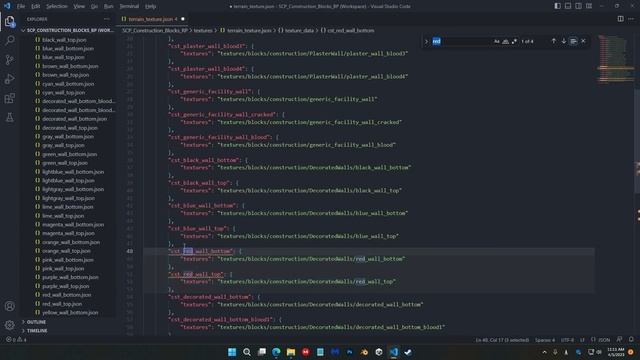Viewport: 640px width, 360px height.
Task: Toggle Use Regular Expression in find widget
Action: click(514, 41)
